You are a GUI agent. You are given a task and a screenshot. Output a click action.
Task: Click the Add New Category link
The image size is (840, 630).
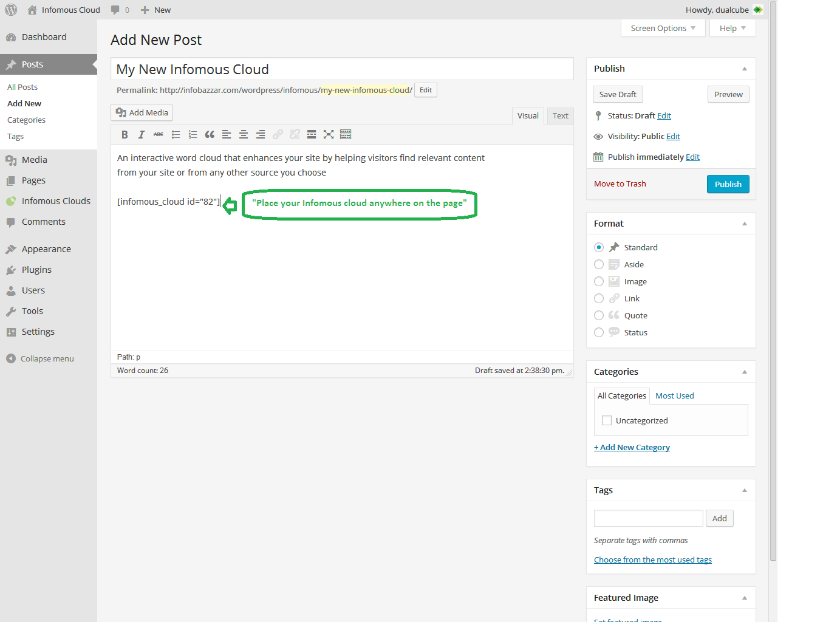click(x=632, y=448)
